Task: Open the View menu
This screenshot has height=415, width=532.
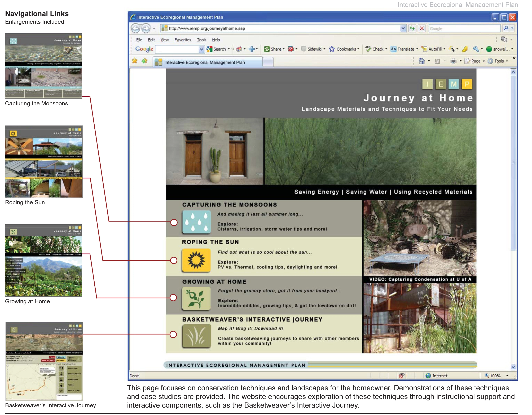Action: (164, 40)
